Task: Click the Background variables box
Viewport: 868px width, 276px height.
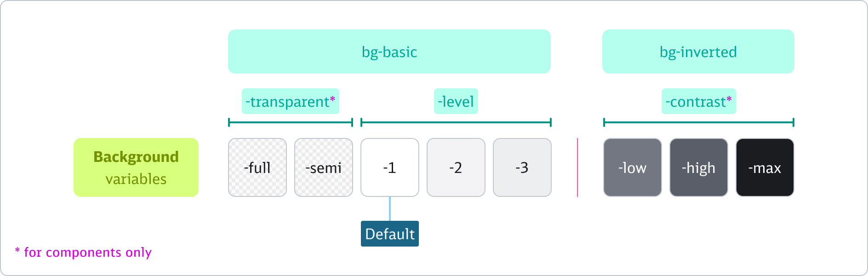Action: (136, 167)
